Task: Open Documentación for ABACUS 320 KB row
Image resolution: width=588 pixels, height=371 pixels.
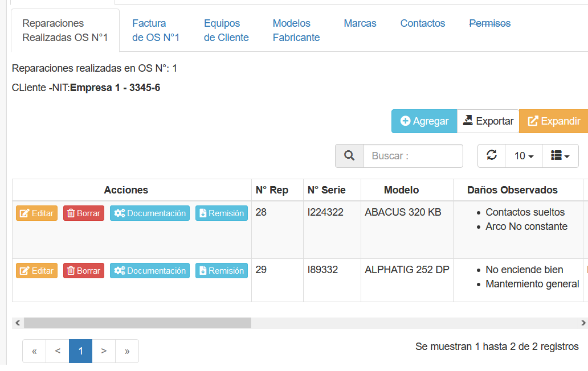Action: [150, 213]
